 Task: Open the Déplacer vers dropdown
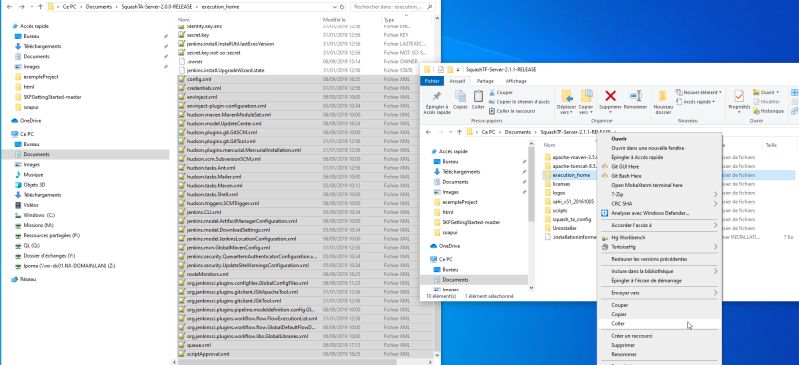coord(567,110)
